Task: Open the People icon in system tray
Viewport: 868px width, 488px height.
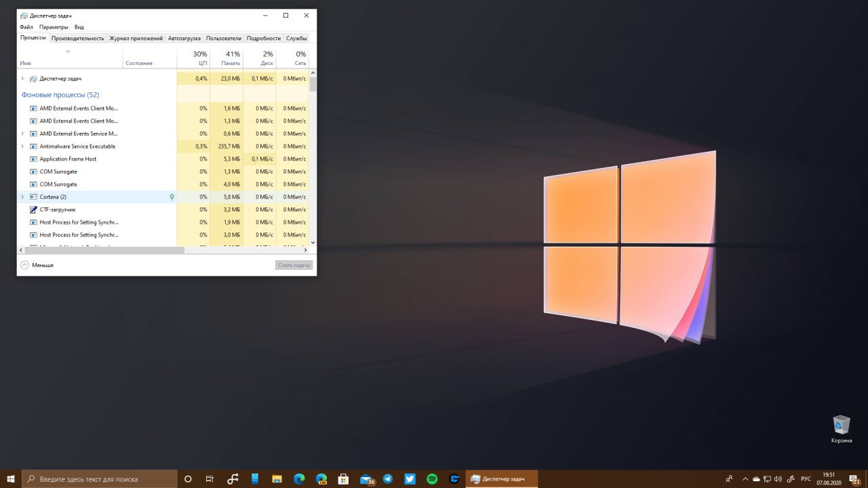Action: tap(729, 479)
